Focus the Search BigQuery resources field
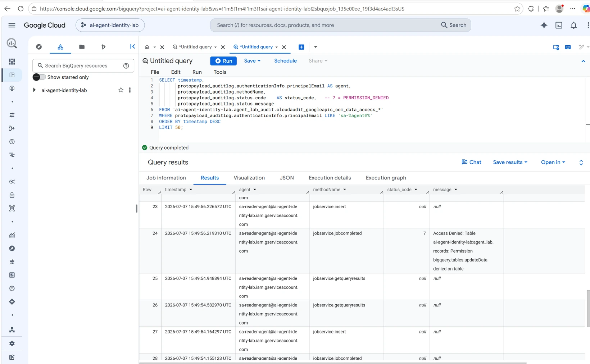Viewport: 590px width, 364px height. point(83,66)
